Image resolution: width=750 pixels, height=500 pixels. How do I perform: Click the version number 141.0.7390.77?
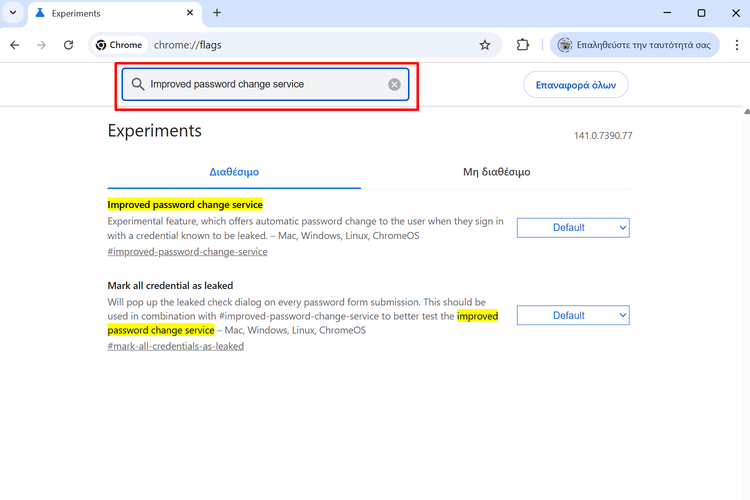[x=603, y=136]
